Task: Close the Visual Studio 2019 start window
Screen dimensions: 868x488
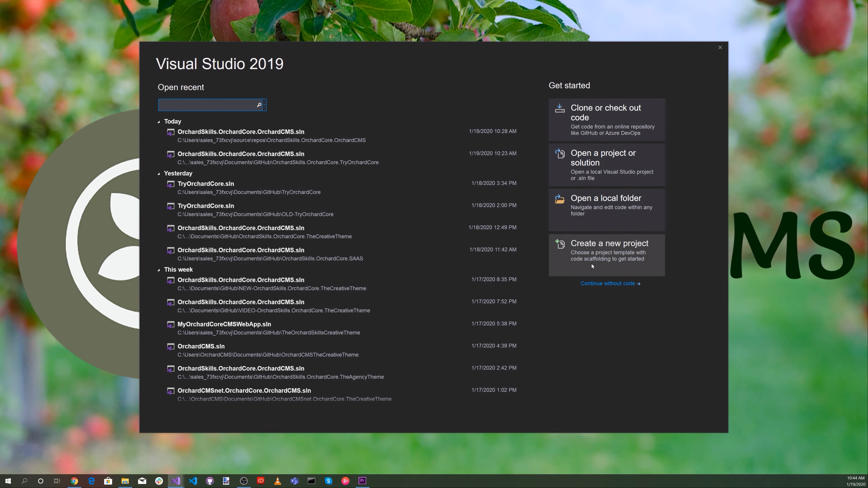Action: (x=720, y=47)
